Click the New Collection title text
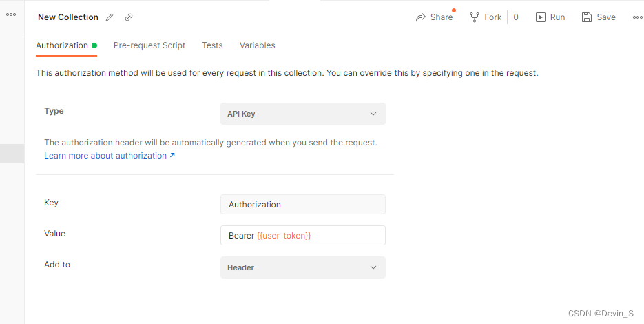Viewport: 644px width, 324px height. (68, 17)
